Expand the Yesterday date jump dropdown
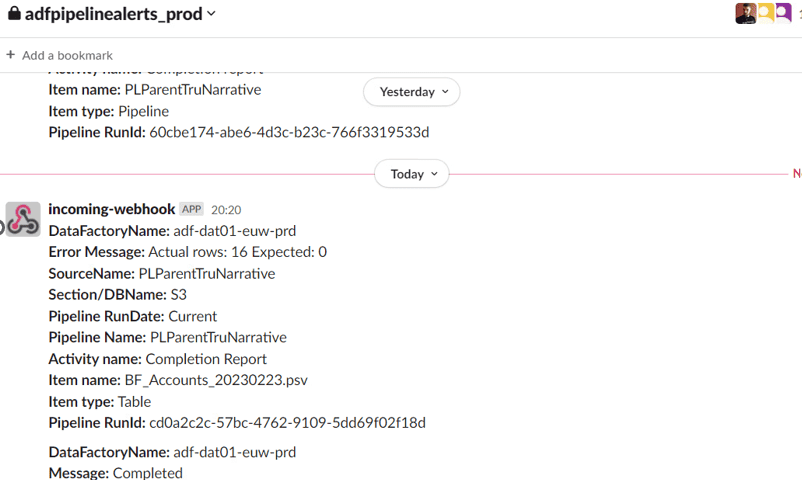Image resolution: width=802 pixels, height=480 pixels. 411,92
